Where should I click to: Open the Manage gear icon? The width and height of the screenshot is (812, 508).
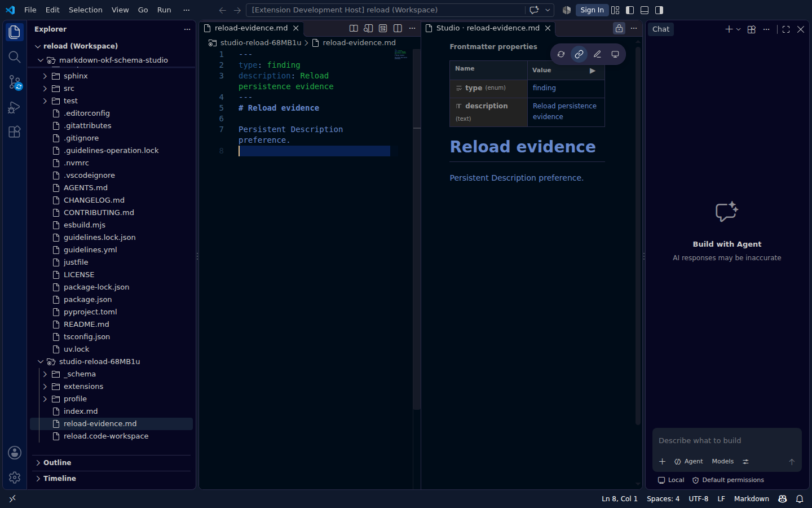tap(15, 478)
